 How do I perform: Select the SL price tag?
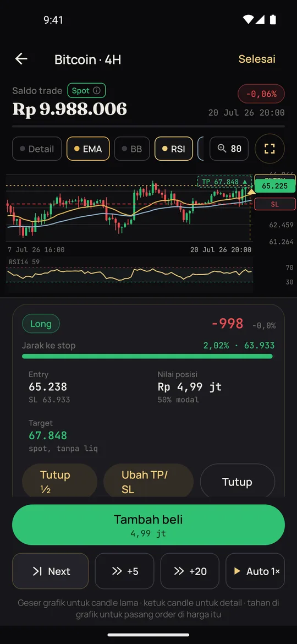(275, 204)
